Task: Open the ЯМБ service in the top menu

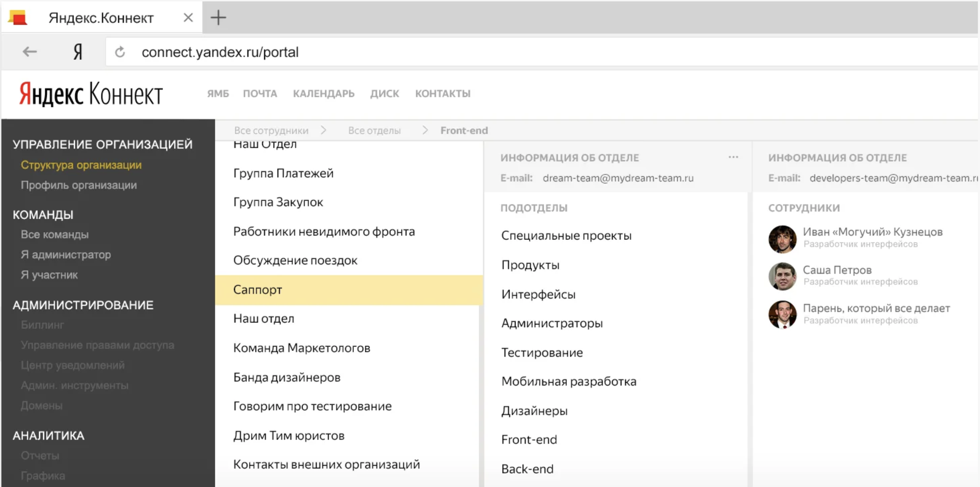Action: (218, 94)
